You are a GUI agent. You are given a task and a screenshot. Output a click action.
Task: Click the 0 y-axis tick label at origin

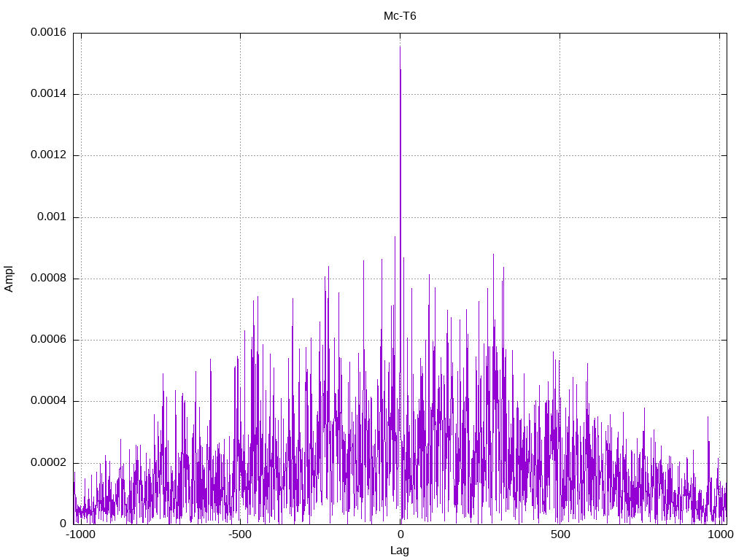pyautogui.click(x=63, y=524)
